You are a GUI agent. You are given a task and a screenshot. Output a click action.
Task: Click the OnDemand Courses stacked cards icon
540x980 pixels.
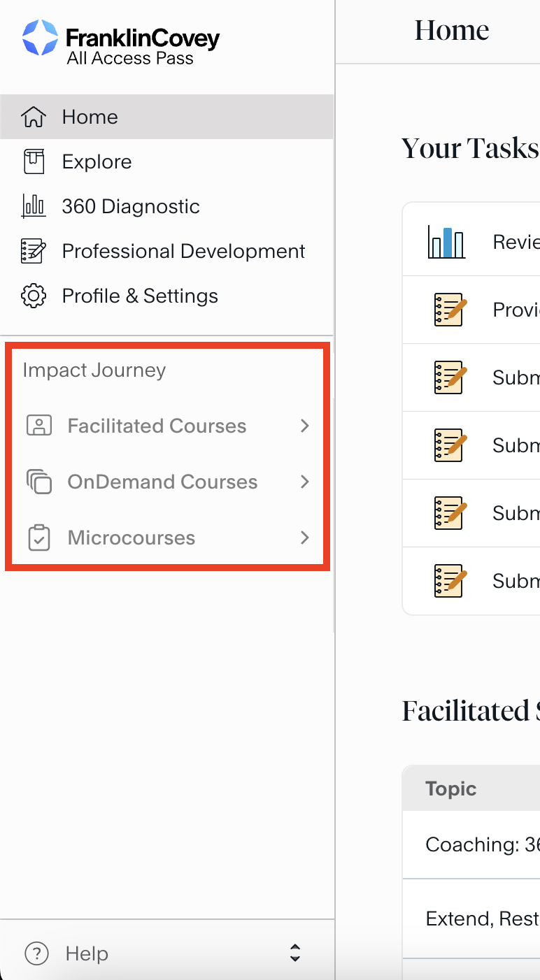(39, 482)
